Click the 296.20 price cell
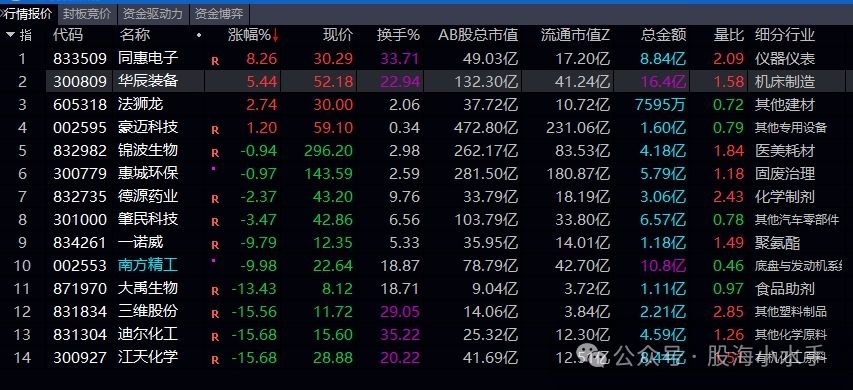The height and width of the screenshot is (390, 853). (328, 150)
